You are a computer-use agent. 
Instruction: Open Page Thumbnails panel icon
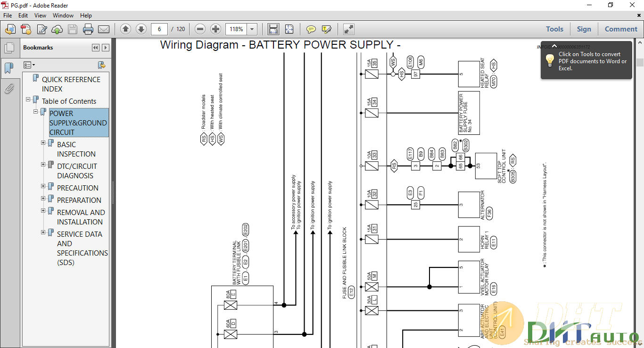pos(9,48)
